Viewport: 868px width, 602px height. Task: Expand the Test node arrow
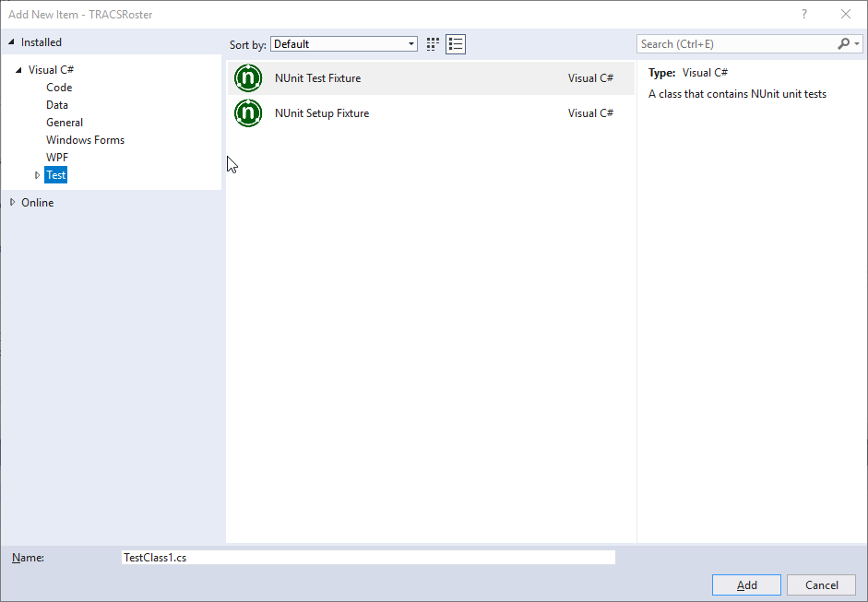coord(37,175)
